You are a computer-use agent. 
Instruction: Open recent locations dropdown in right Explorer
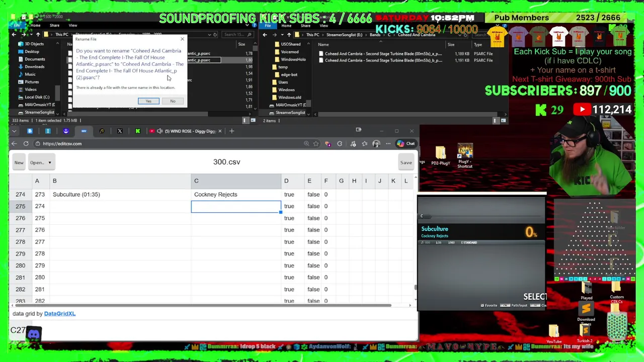pos(282,35)
